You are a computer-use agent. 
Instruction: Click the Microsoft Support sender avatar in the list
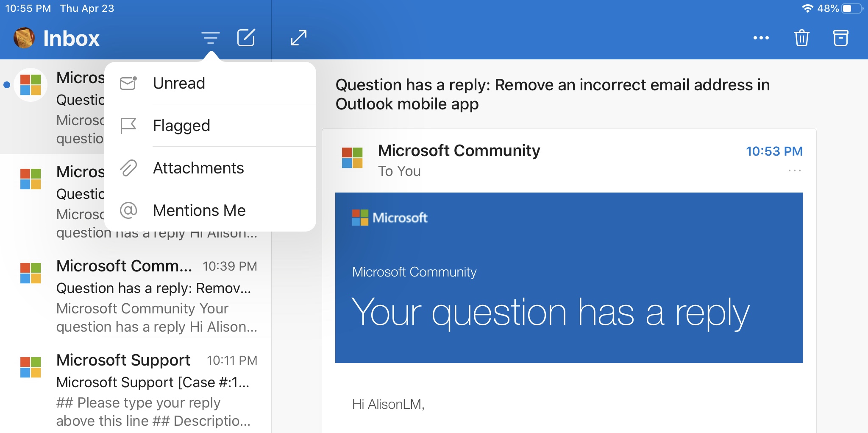(31, 367)
